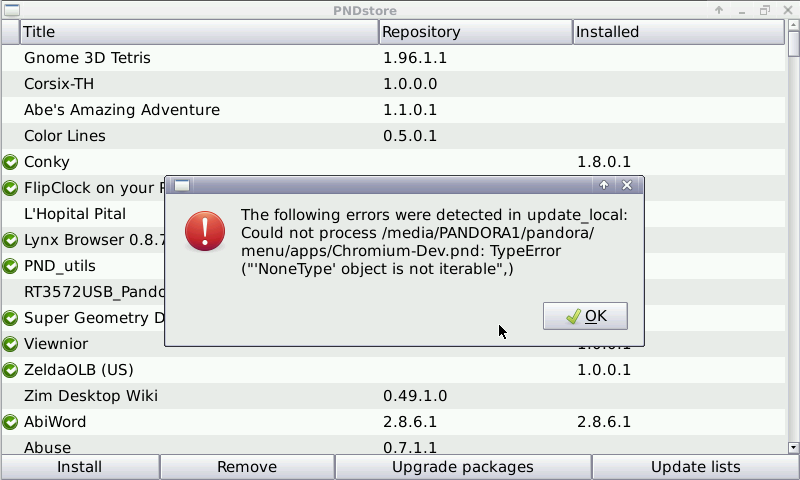This screenshot has width=800, height=480.
Task: Click the installed icon beside ZeldaOLB (US)
Action: coord(11,370)
